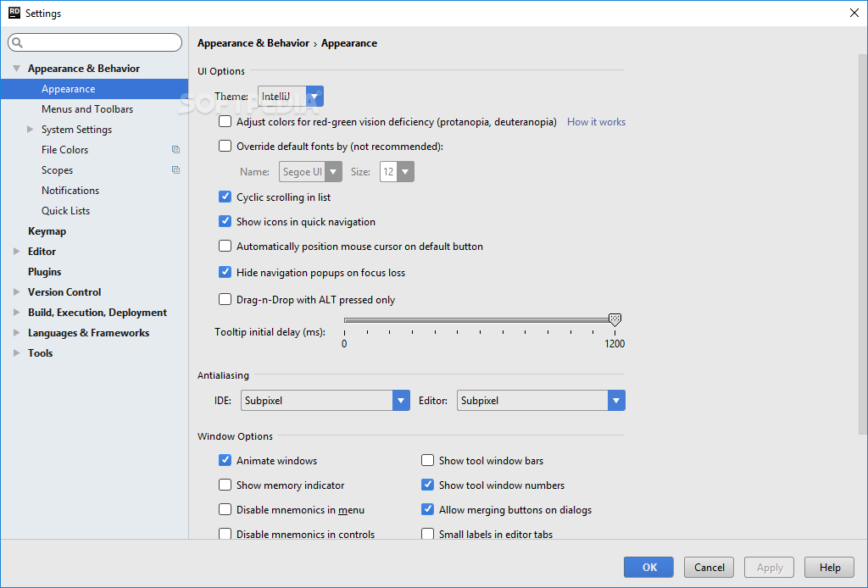Go to Notifications settings
868x588 pixels.
click(x=70, y=191)
